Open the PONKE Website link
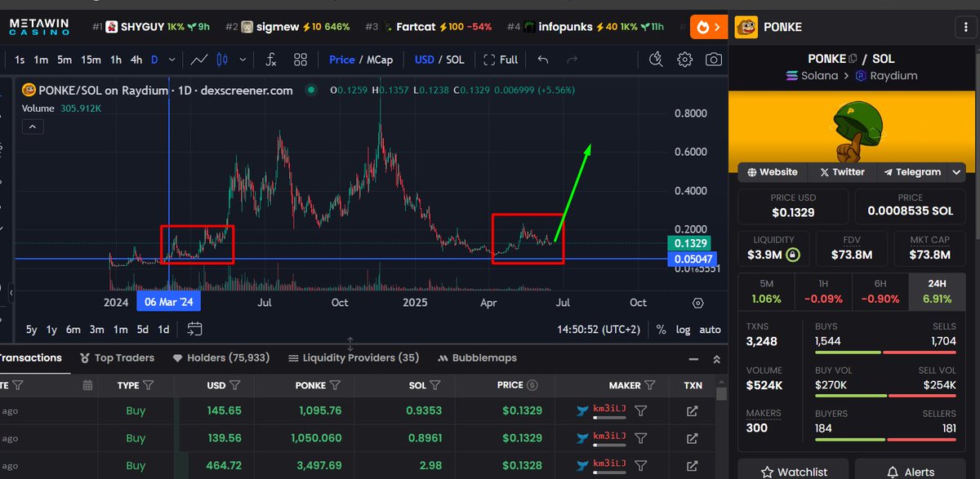 pos(771,172)
